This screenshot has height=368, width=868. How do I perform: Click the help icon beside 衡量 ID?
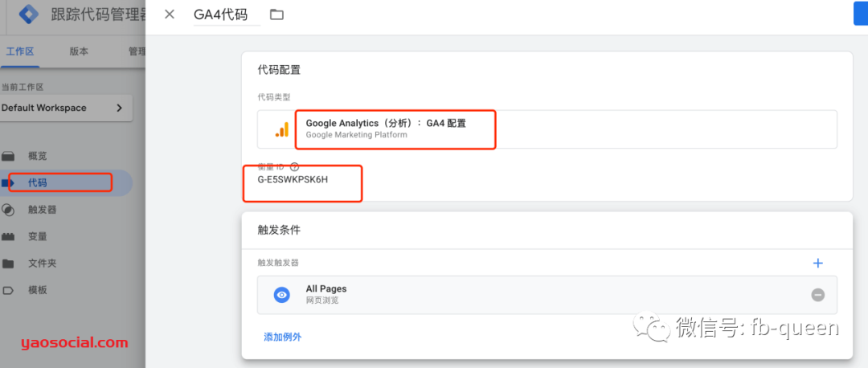click(x=294, y=166)
